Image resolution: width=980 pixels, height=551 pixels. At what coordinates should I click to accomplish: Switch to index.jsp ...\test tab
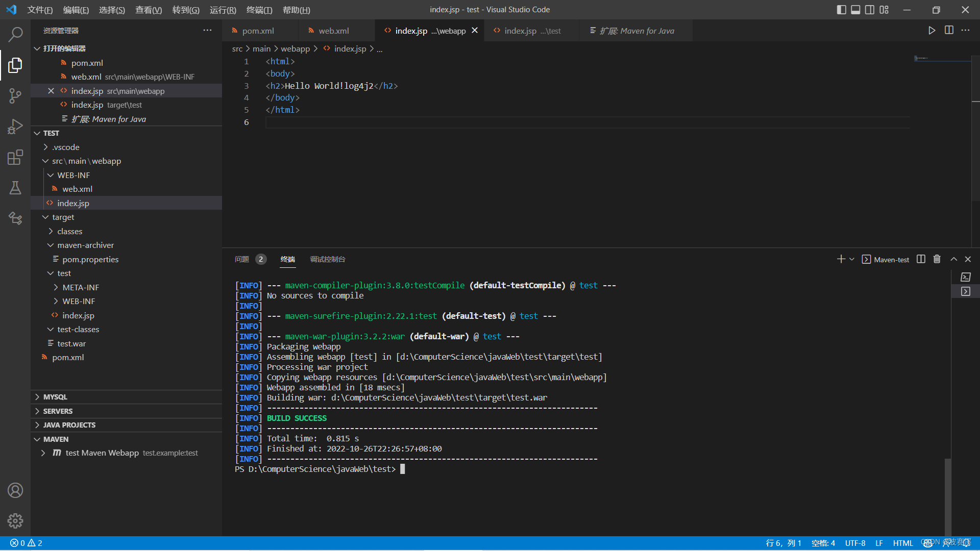[532, 31]
